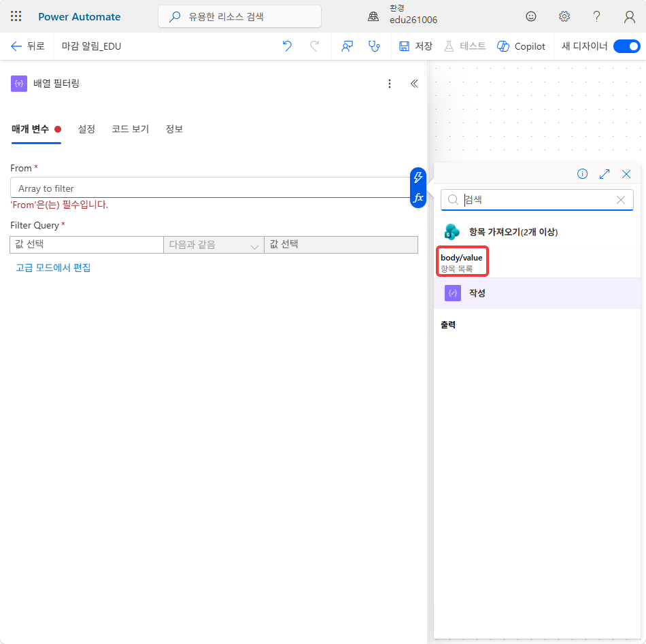Open the 다음과 같음 operator dropdown

(x=214, y=245)
